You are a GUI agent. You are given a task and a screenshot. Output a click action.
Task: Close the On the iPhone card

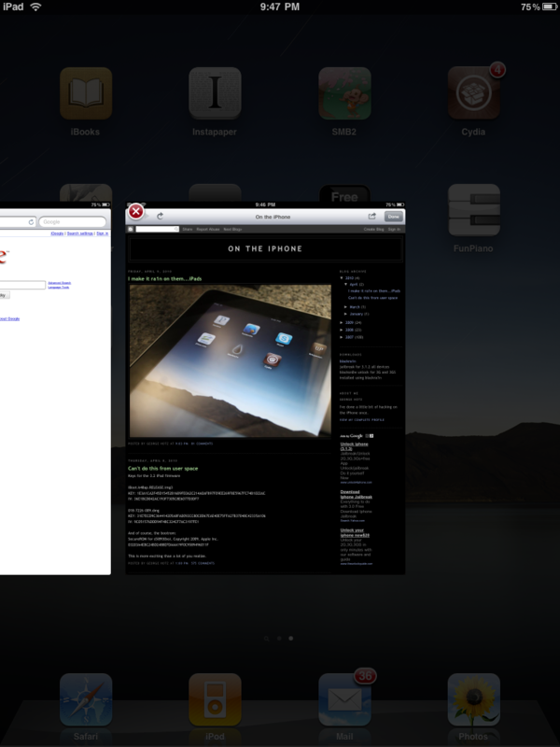click(135, 211)
